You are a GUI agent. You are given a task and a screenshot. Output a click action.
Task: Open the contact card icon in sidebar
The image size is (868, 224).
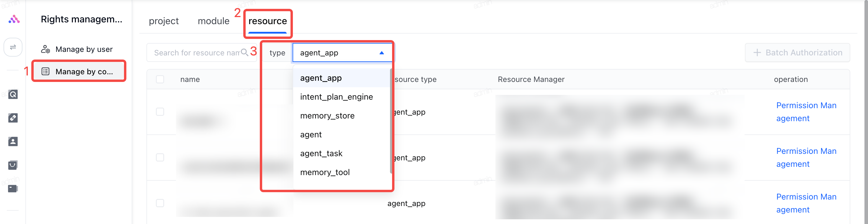pyautogui.click(x=13, y=141)
